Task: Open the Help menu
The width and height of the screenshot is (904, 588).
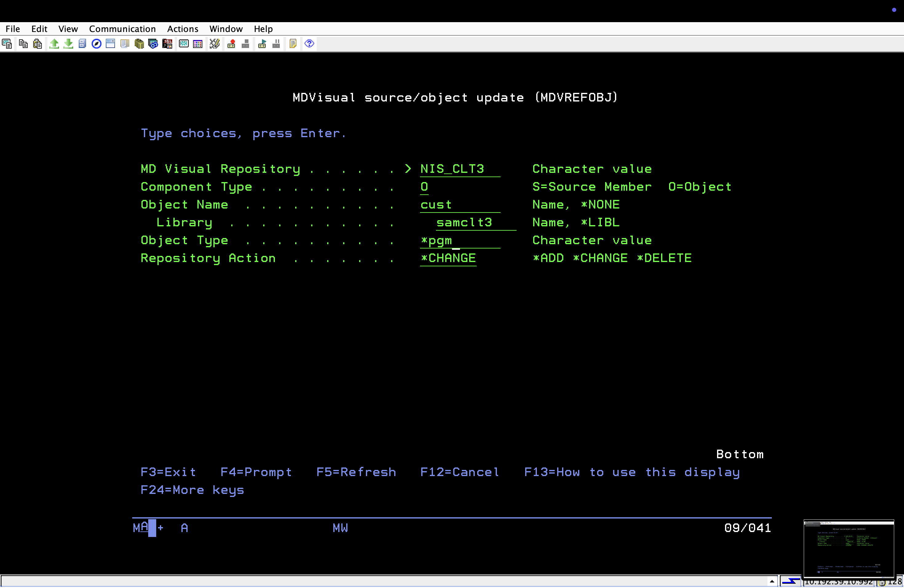Action: coord(263,29)
